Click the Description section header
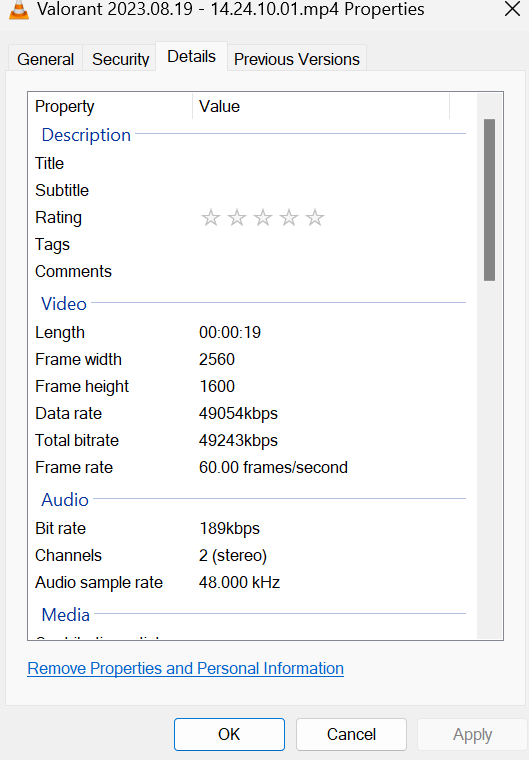 [x=86, y=135]
